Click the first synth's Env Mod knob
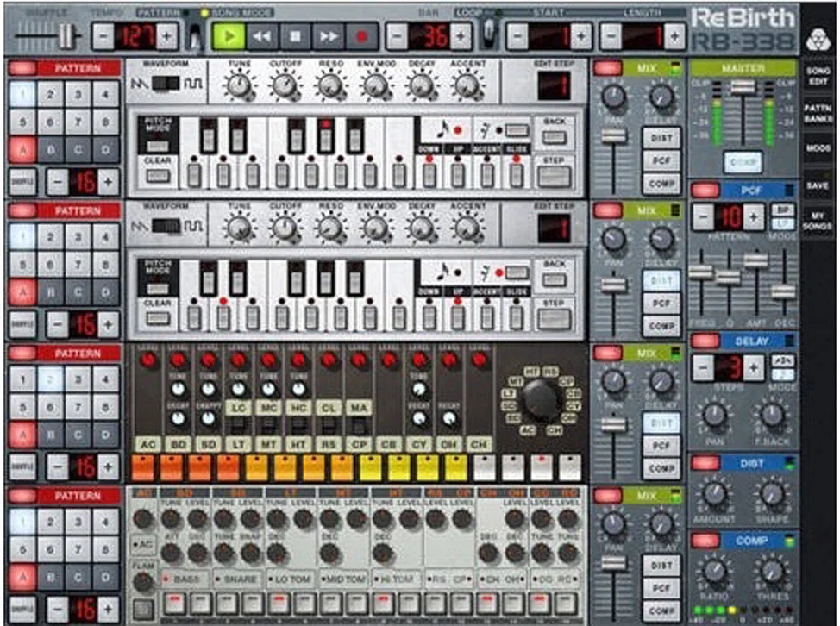The height and width of the screenshot is (626, 840). (375, 86)
